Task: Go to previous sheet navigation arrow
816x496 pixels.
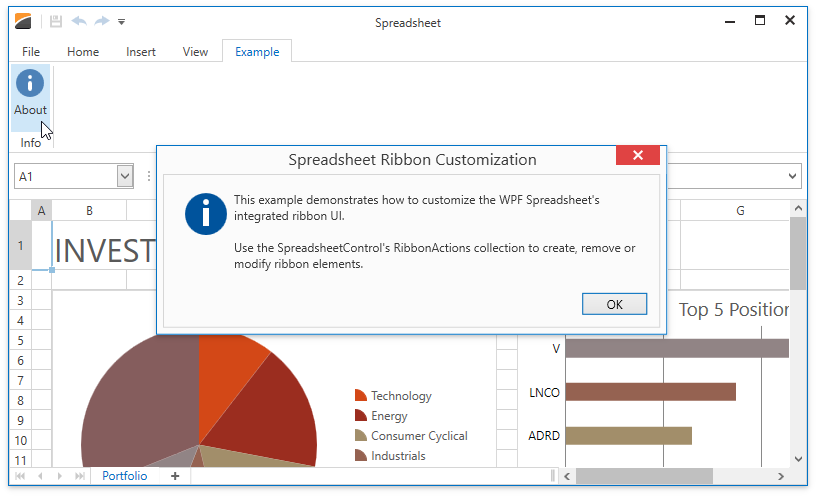Action: click(40, 476)
